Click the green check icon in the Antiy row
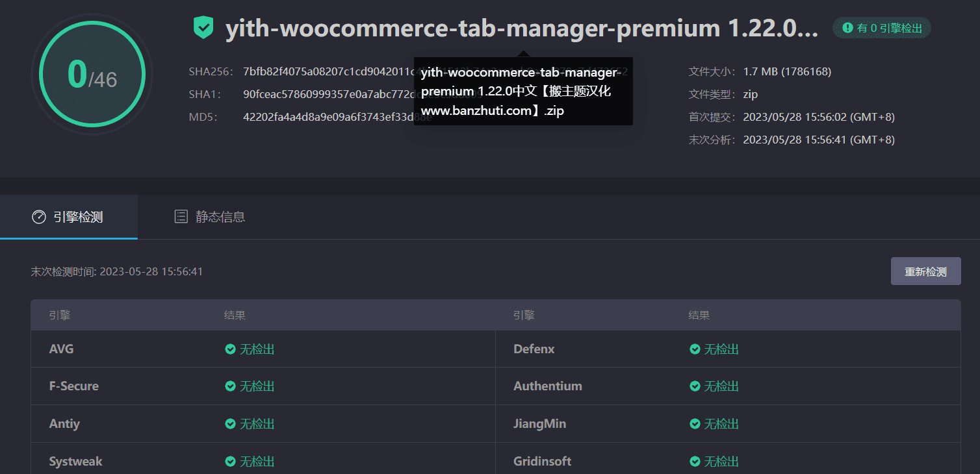 click(230, 424)
